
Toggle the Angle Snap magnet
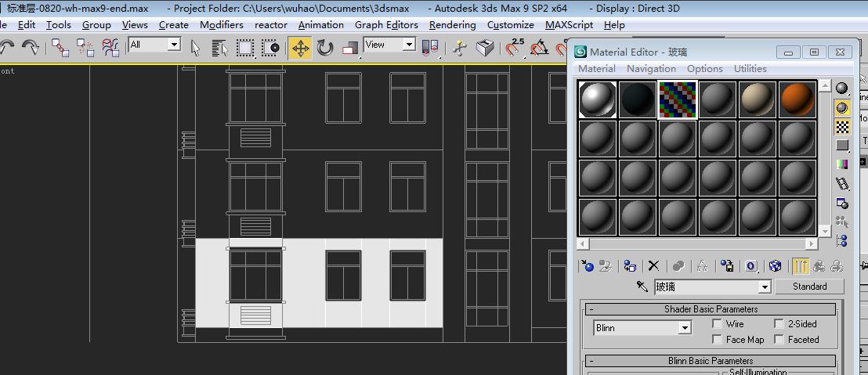point(539,48)
